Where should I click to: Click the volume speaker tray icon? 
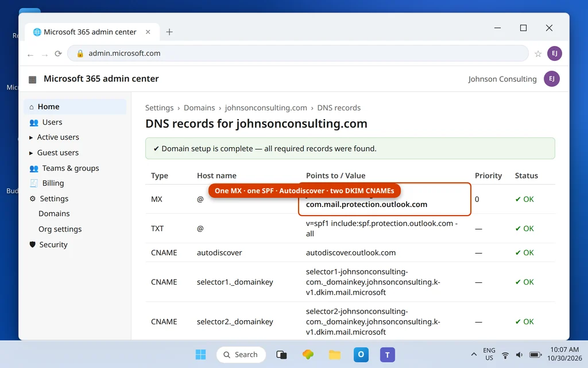[519, 355]
